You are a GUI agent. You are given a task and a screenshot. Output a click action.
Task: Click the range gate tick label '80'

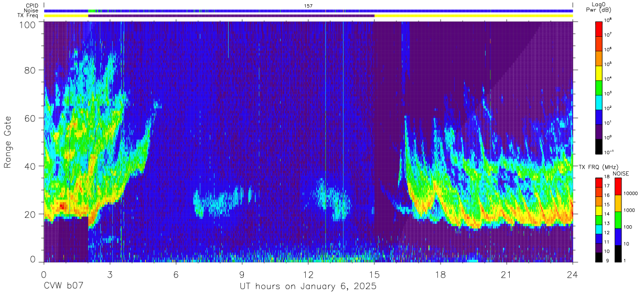tap(30, 70)
